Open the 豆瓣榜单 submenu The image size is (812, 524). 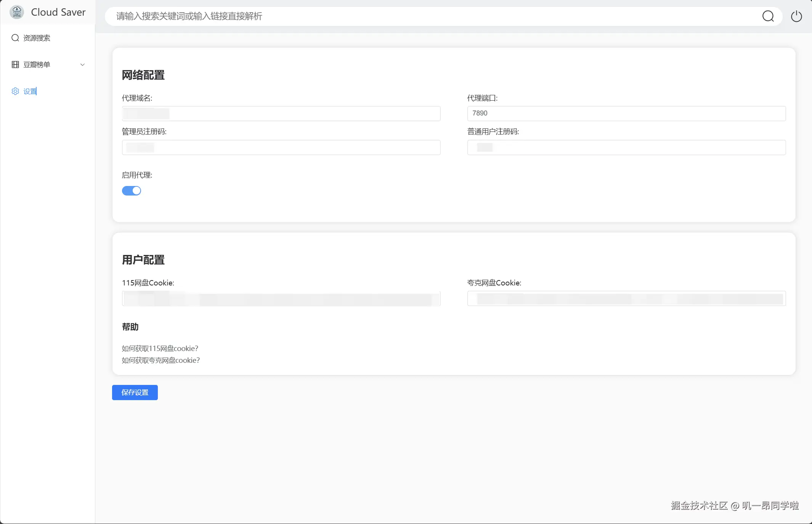pos(37,64)
